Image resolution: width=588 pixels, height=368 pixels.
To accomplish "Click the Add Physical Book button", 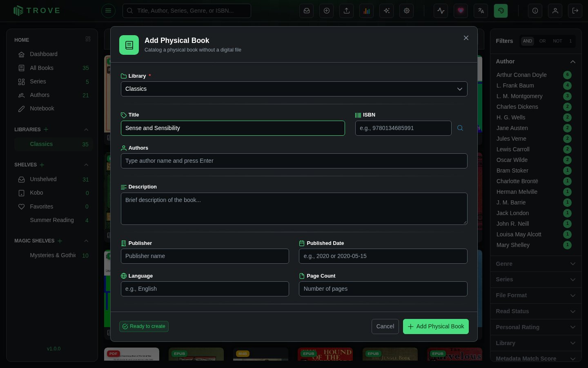I will (x=436, y=327).
